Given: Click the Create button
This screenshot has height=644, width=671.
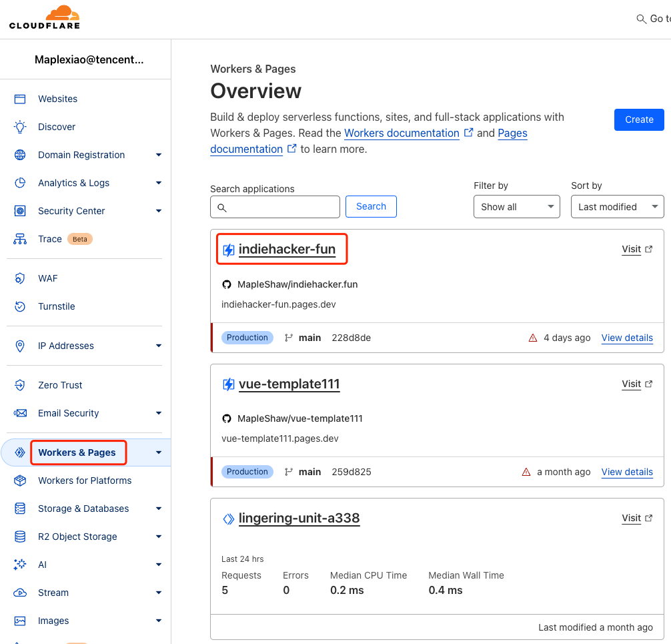Looking at the screenshot, I should [x=638, y=119].
